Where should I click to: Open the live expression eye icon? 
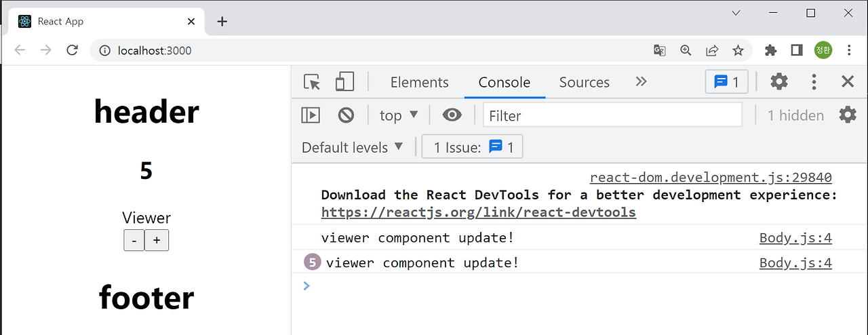coord(452,115)
